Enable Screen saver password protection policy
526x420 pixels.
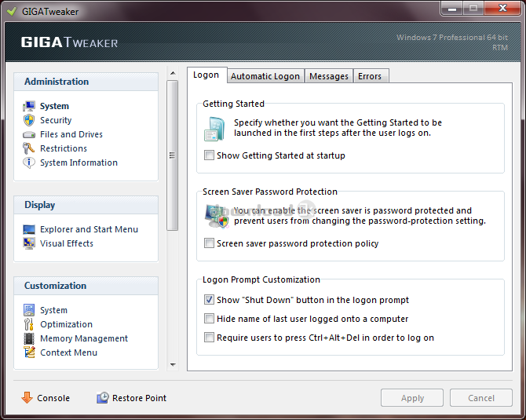[x=209, y=243]
